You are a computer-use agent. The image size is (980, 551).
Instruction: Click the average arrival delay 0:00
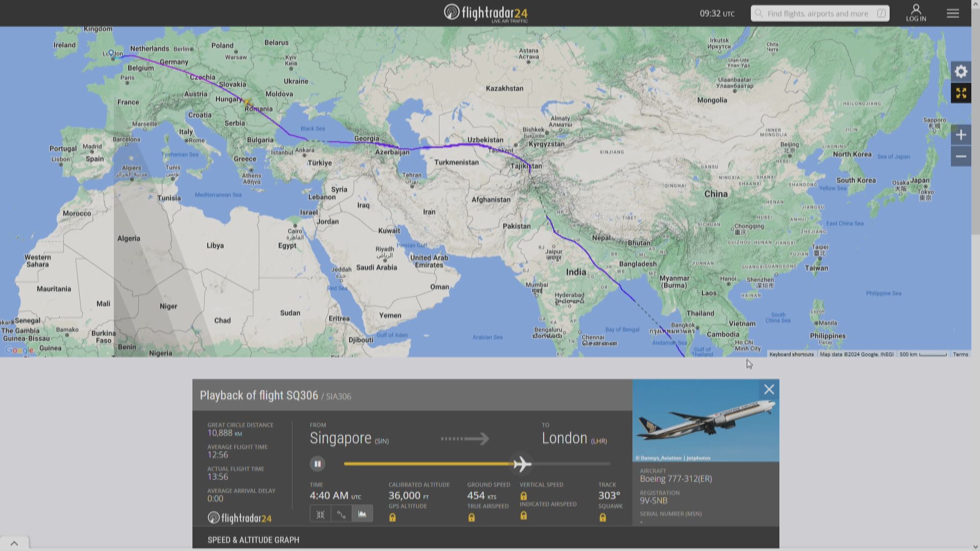click(215, 498)
